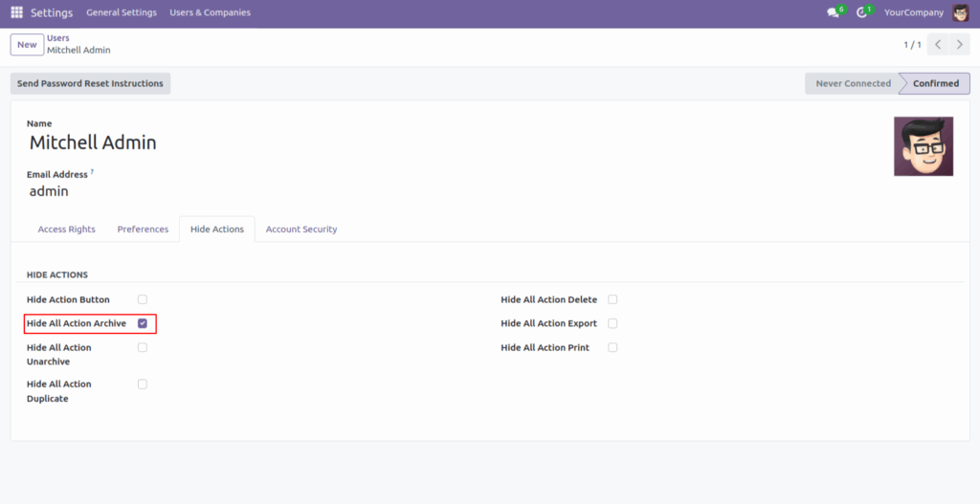
Task: Uncheck Hide All Action Archive checkbox
Action: point(143,323)
